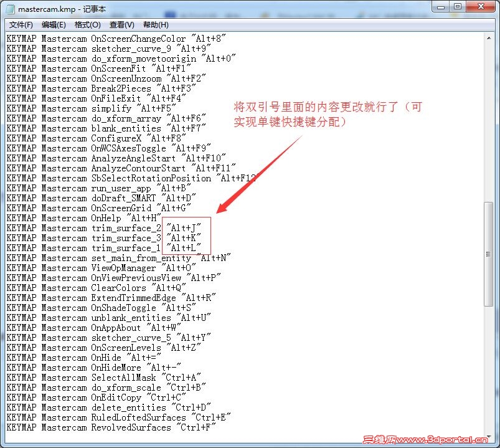Click the line with sketcher_curve_9 "Alt+9"

click(x=109, y=49)
